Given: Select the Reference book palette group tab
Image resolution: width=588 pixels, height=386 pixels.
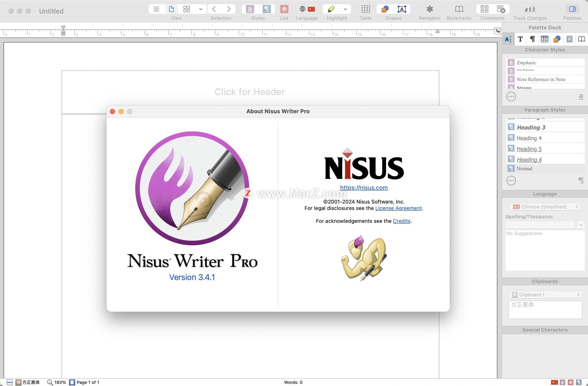Looking at the screenshot, I should click(x=581, y=39).
